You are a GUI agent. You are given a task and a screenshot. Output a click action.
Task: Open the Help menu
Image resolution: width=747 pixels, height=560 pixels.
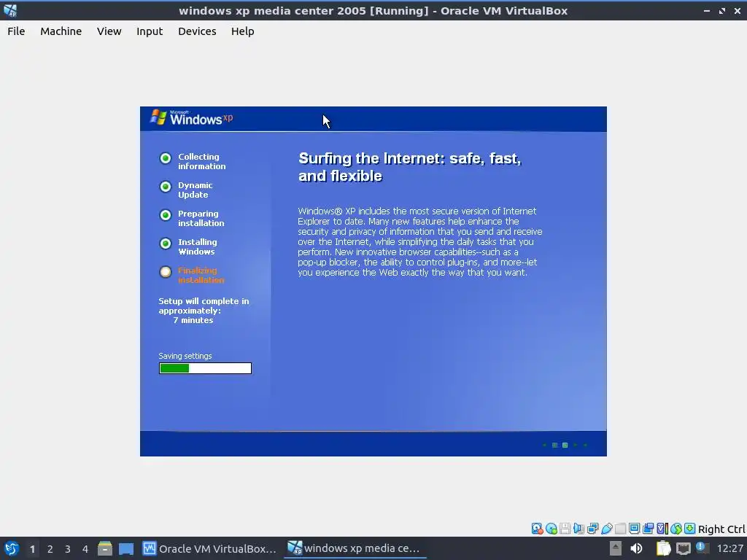pyautogui.click(x=242, y=31)
